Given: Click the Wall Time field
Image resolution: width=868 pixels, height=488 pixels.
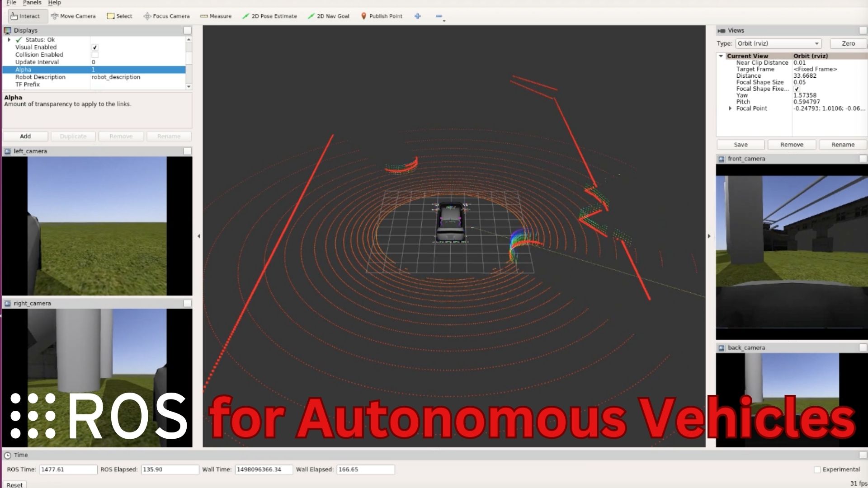Looking at the screenshot, I should tap(264, 470).
